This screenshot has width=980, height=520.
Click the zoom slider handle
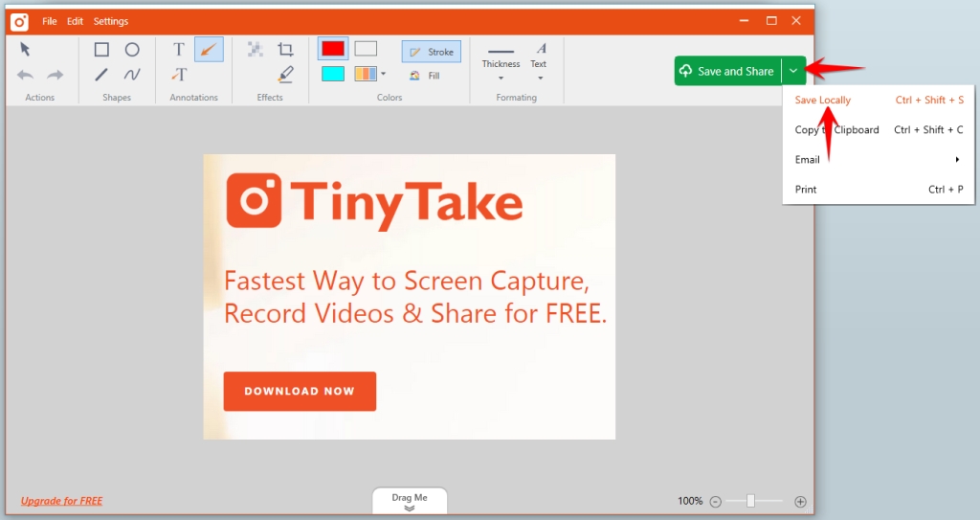tap(750, 501)
